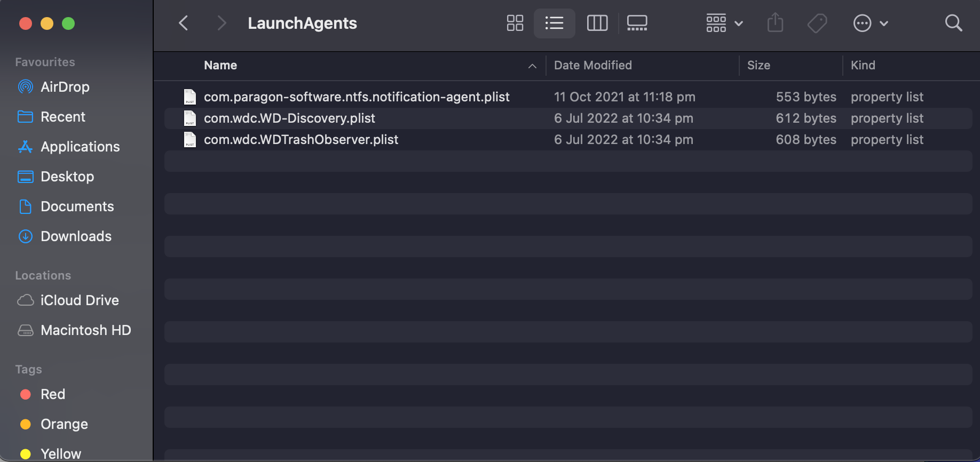Screen dimensions: 980x462
Task: Click the Share icon
Action: tap(775, 23)
